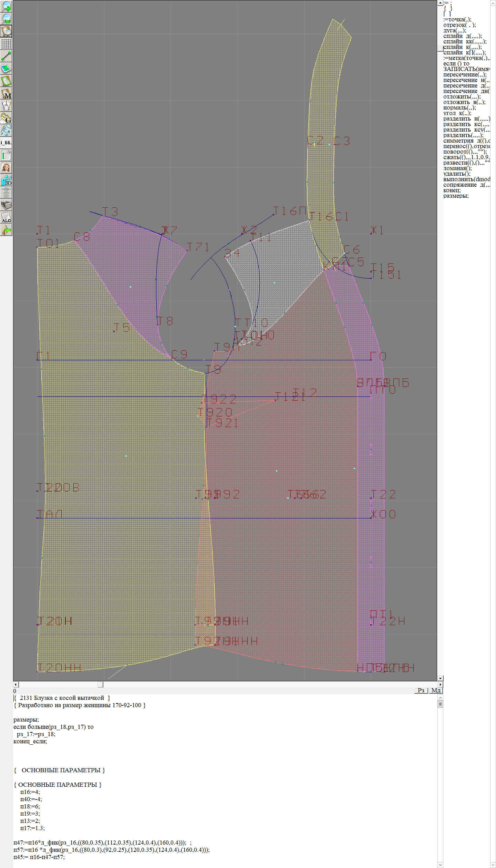496x868 pixels.
Task: Click the Мд button
Action: coord(436,690)
